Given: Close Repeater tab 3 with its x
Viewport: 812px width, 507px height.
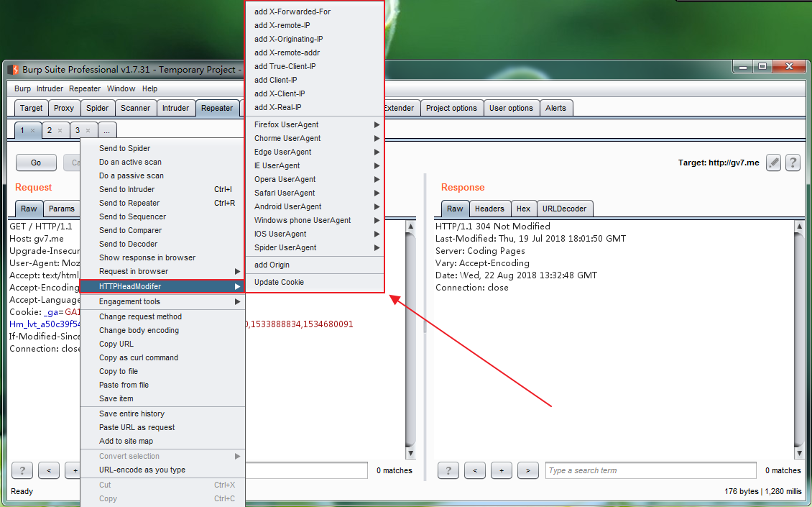Looking at the screenshot, I should pos(88,131).
